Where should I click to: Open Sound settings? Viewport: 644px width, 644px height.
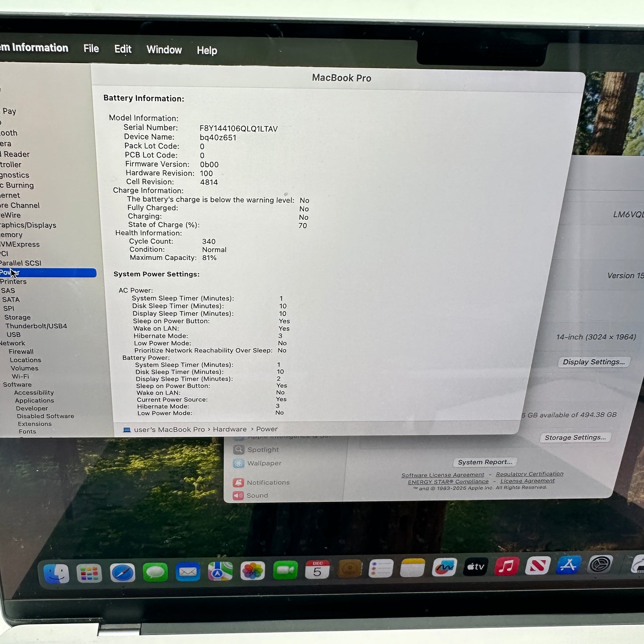[x=258, y=495]
